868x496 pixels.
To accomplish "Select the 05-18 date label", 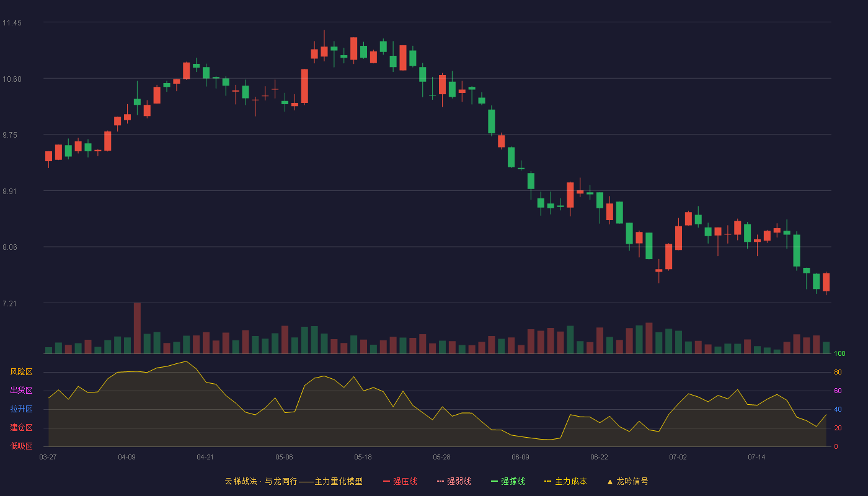I will (363, 457).
